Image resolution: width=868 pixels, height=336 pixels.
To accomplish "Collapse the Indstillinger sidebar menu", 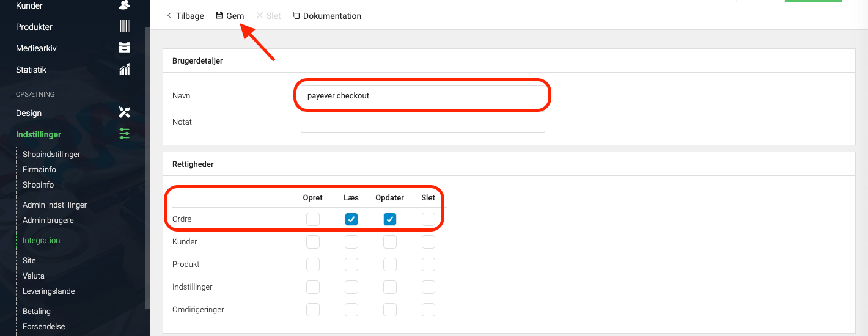I will click(39, 134).
